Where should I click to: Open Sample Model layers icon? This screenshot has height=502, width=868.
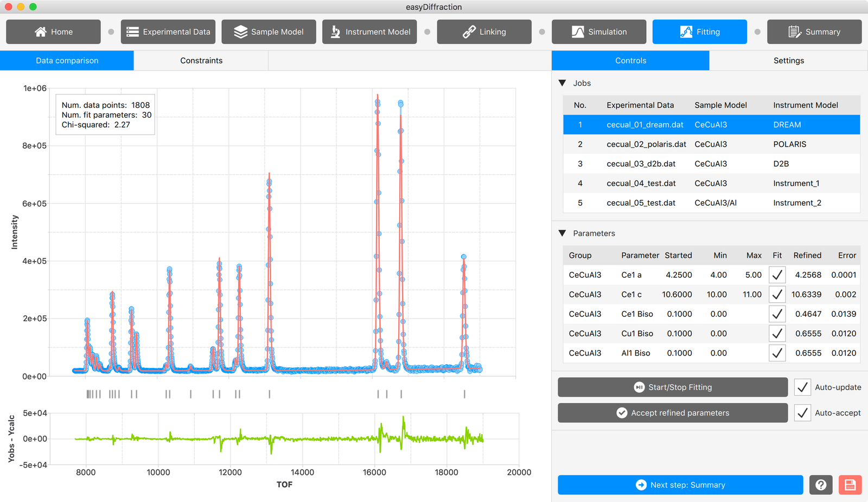point(241,32)
